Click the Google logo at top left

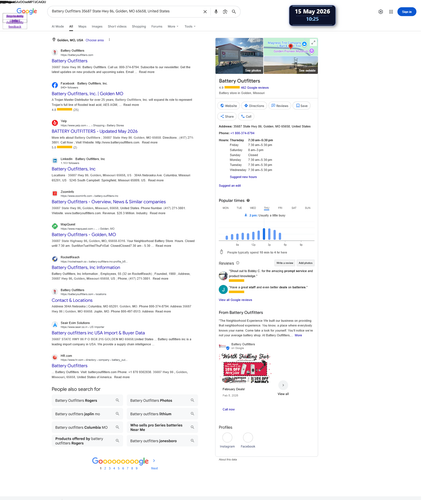[x=27, y=11]
